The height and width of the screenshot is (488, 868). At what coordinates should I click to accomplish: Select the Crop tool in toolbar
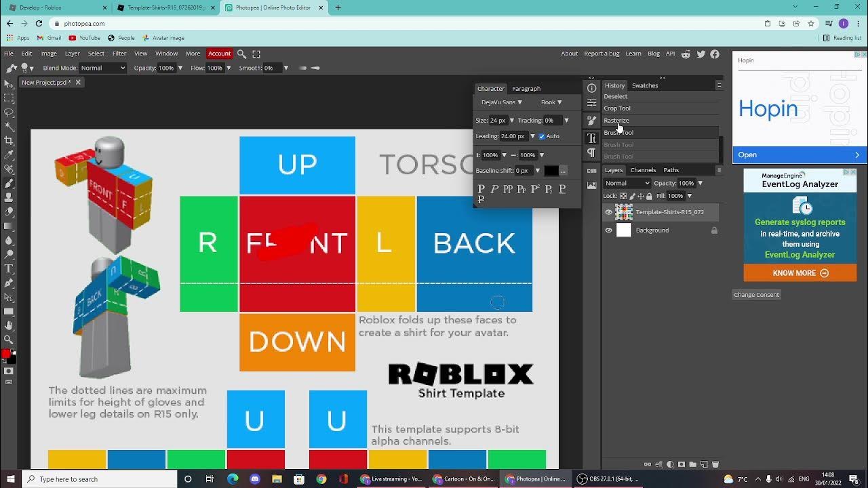tap(9, 141)
